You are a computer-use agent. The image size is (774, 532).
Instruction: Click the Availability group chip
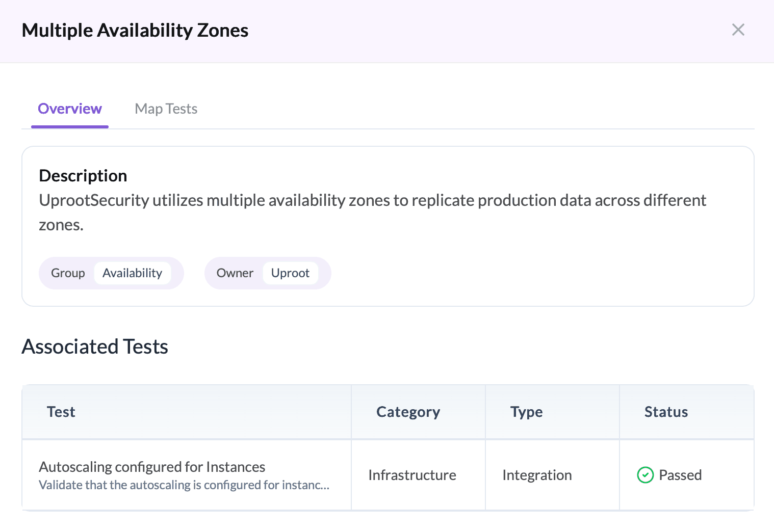tap(132, 273)
